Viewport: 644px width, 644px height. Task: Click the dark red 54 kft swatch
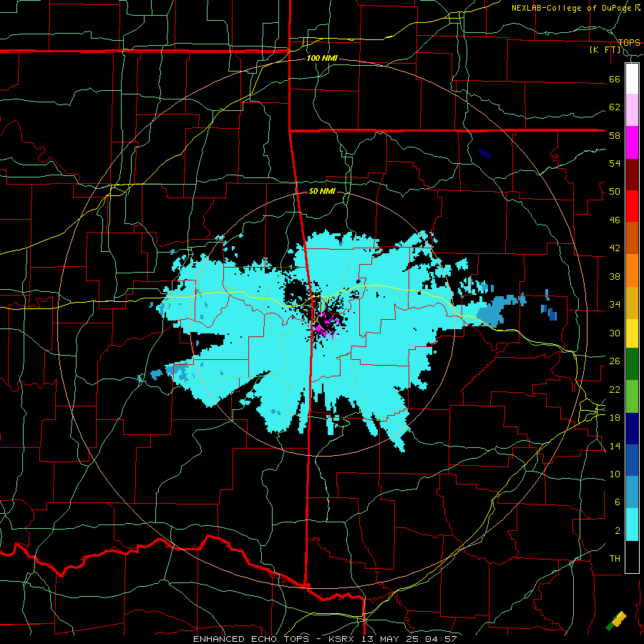[x=632, y=174]
